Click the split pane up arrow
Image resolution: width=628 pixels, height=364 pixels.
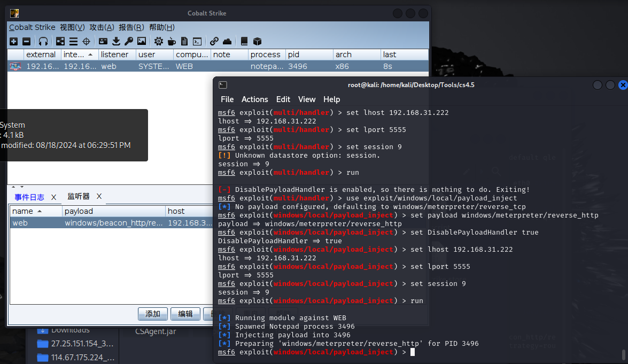13,187
